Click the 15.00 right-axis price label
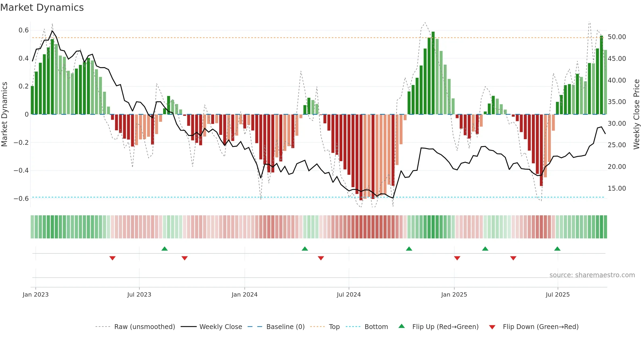Screen dimensions: 644x362 click(617, 188)
